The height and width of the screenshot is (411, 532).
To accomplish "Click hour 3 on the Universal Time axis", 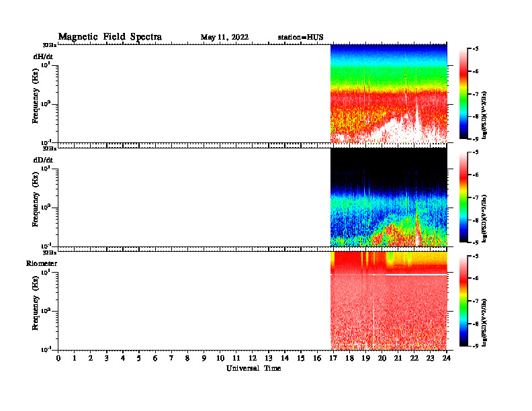I will pyautogui.click(x=107, y=359).
